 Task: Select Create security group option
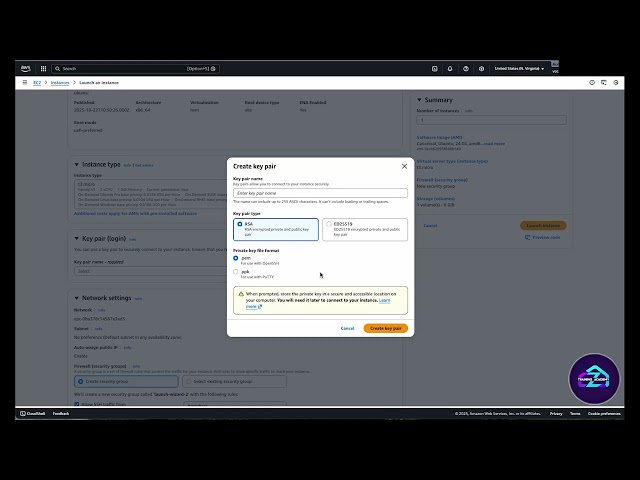(x=126, y=381)
